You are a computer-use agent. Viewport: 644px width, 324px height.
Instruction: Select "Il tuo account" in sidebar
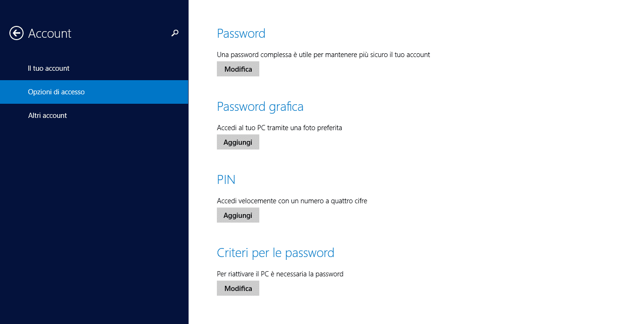[x=49, y=68]
